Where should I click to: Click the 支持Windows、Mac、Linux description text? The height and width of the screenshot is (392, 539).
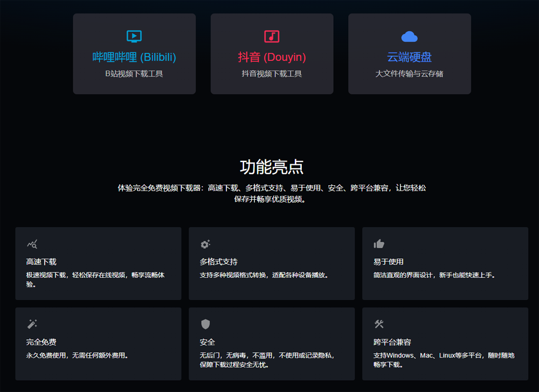click(x=444, y=360)
